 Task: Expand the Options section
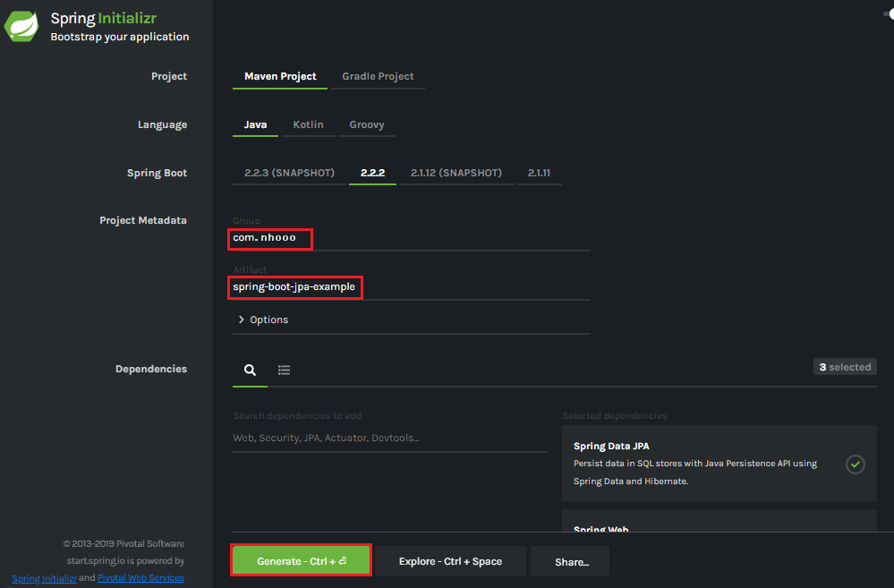pyautogui.click(x=263, y=319)
